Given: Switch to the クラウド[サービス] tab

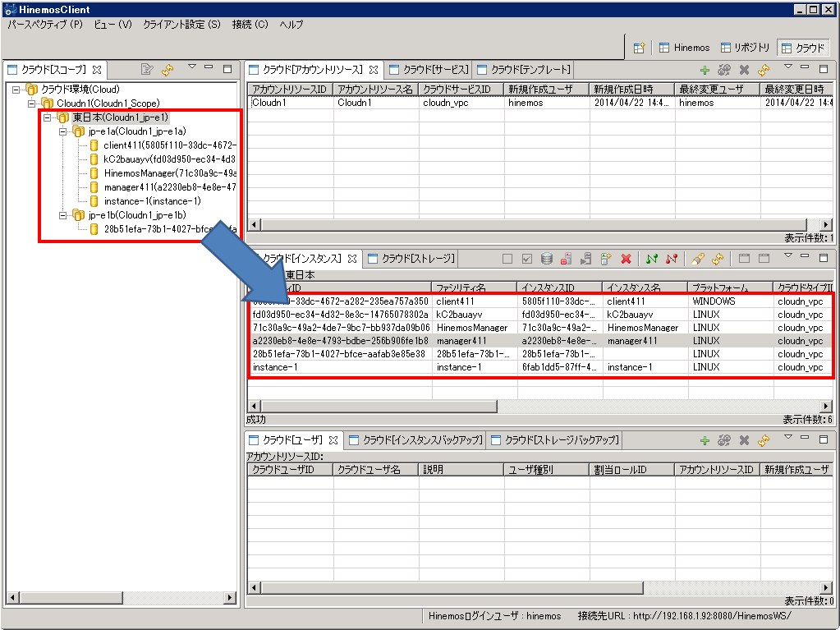Looking at the screenshot, I should [429, 70].
